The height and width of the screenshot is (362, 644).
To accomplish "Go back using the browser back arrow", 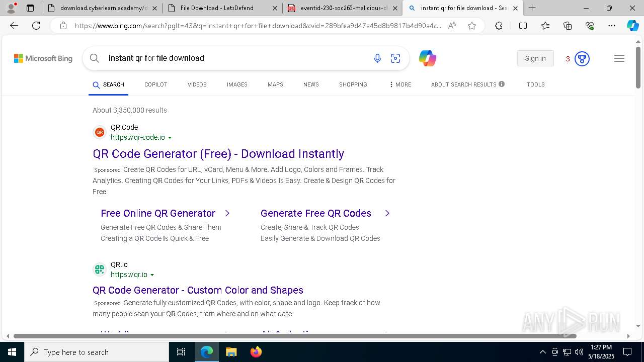I will pos(14,26).
